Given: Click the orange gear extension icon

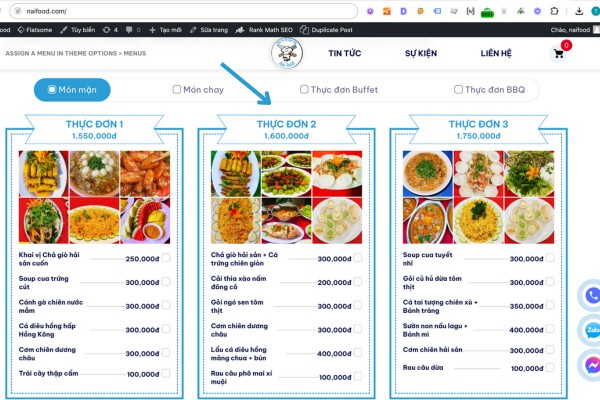Looking at the screenshot, I should tap(420, 11).
